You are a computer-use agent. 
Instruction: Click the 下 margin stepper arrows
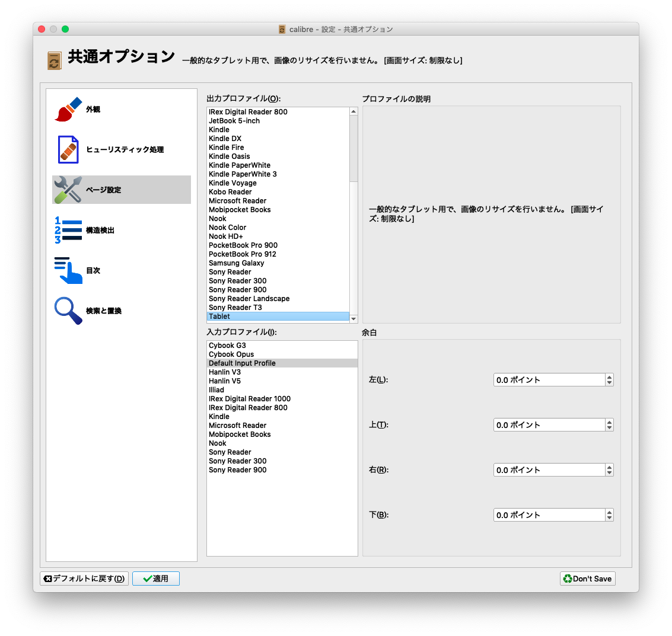(610, 515)
